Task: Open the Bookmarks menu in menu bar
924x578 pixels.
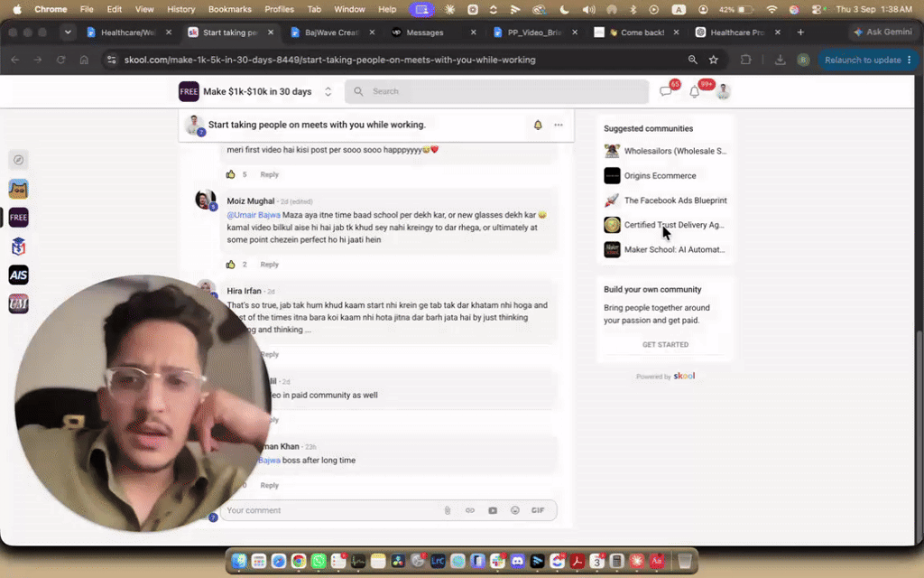Action: (x=229, y=9)
